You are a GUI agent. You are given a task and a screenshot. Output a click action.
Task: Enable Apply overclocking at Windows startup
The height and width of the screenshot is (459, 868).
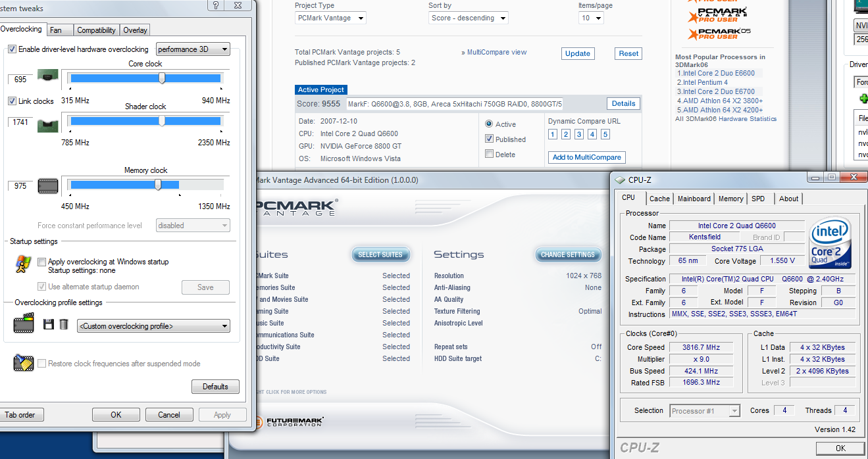42,262
